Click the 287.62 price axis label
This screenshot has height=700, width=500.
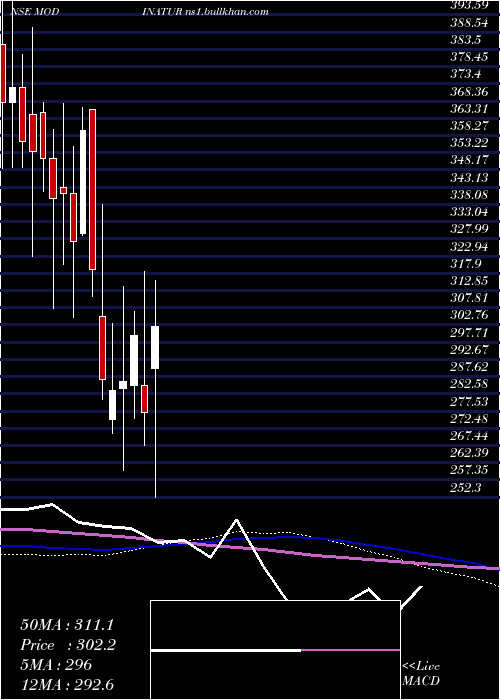[470, 367]
